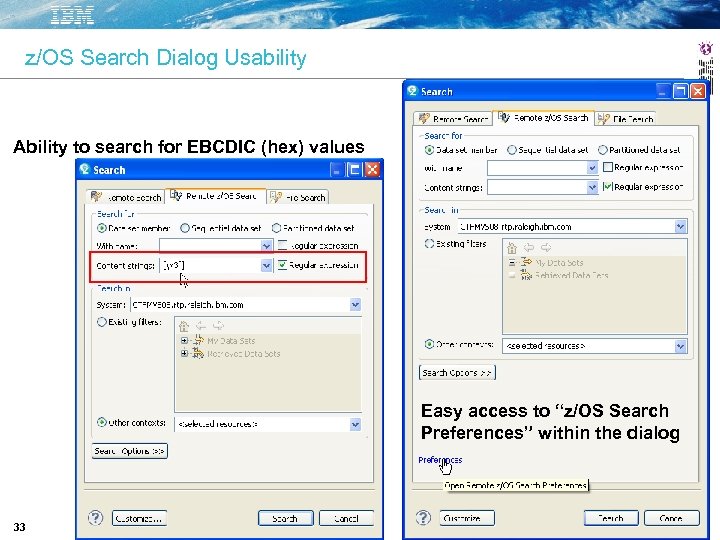Image resolution: width=720 pixels, height=540 pixels.
Task: Open Content strings dropdown in left dialog
Action: [x=266, y=265]
